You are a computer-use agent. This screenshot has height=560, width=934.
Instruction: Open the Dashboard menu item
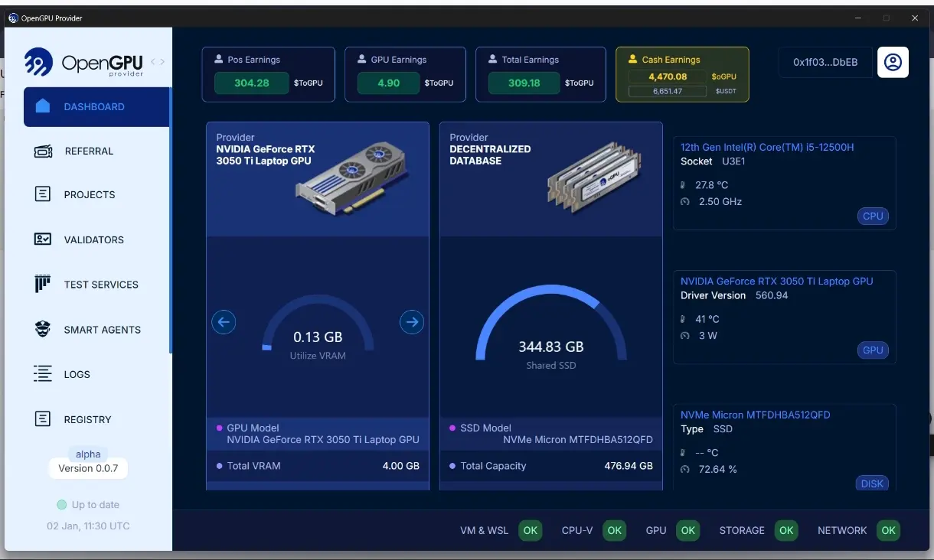coord(96,107)
